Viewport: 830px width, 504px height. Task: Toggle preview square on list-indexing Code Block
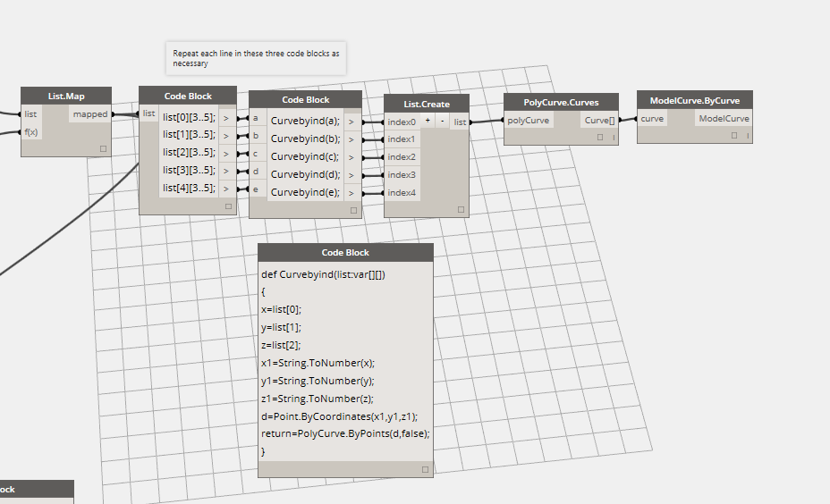pyautogui.click(x=229, y=206)
